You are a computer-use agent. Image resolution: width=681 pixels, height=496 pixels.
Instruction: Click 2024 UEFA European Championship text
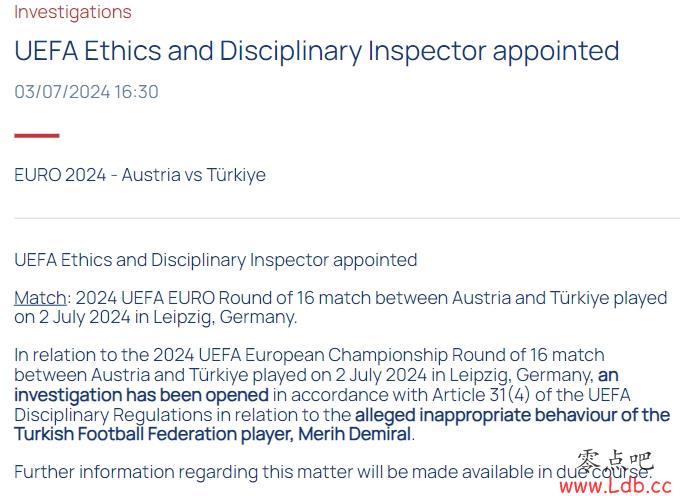coord(300,355)
